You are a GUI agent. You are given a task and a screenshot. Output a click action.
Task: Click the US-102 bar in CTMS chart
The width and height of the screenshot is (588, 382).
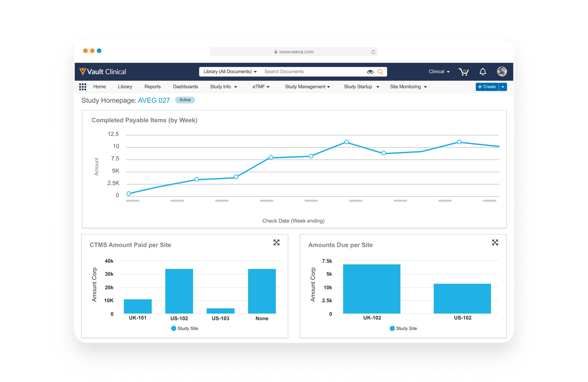(179, 291)
